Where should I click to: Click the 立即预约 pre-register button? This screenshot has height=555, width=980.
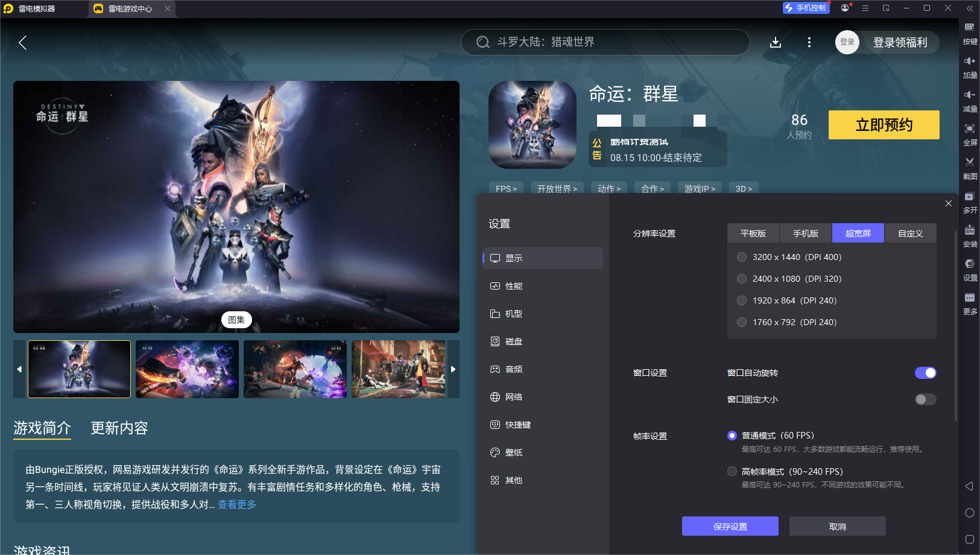tap(884, 125)
